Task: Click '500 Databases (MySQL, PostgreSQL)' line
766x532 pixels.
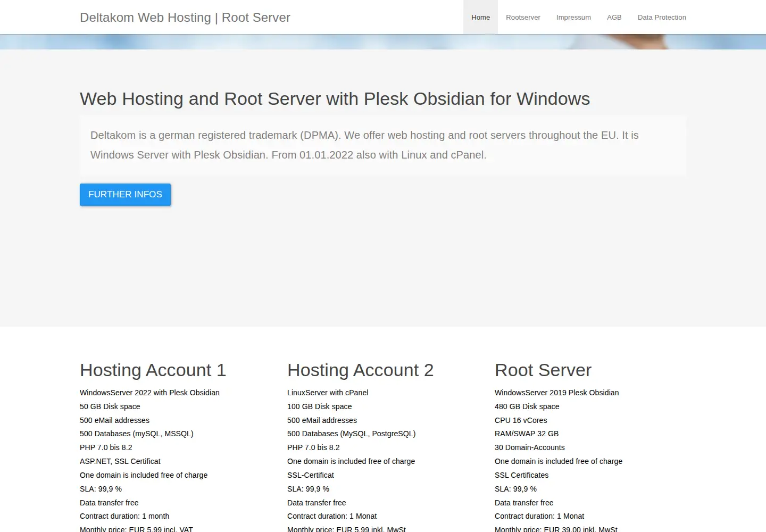Action: tap(351, 434)
